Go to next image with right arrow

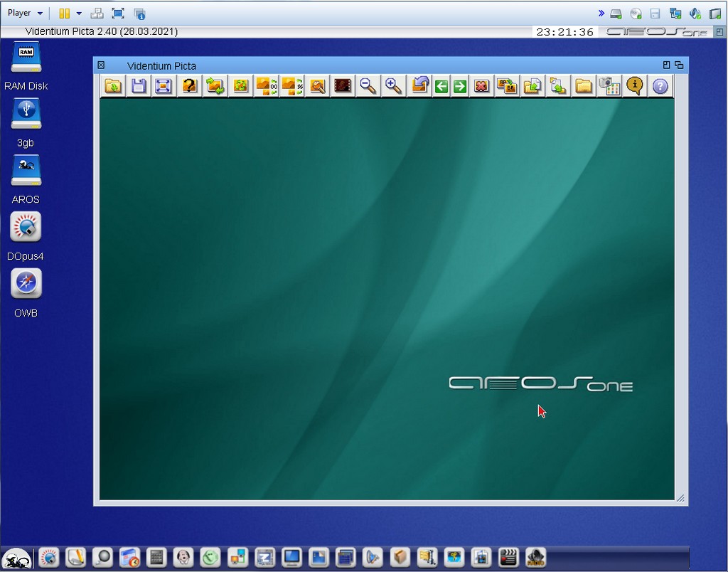pos(460,86)
